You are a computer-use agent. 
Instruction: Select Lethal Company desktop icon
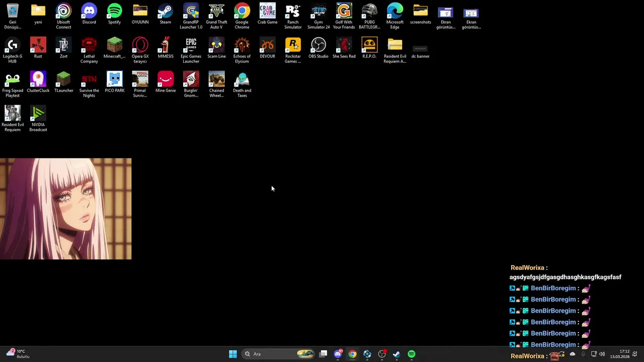pyautogui.click(x=89, y=50)
